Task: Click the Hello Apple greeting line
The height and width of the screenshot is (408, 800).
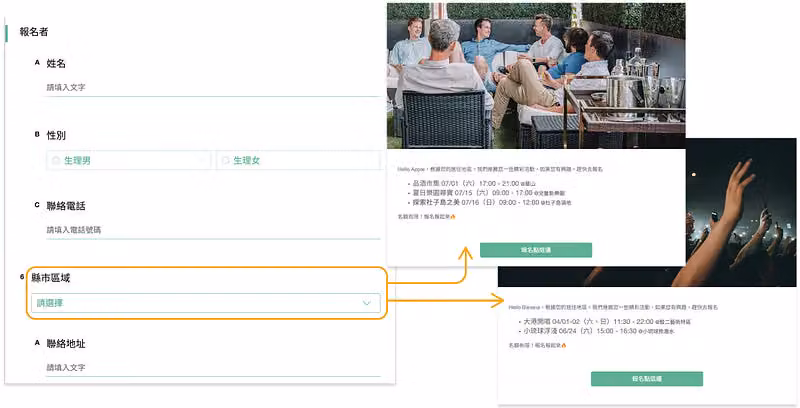Action: pos(500,169)
